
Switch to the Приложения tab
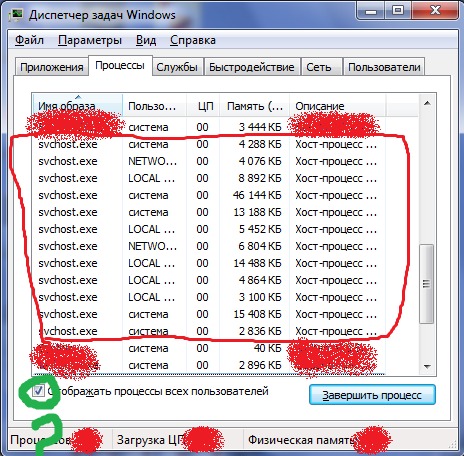(52, 67)
